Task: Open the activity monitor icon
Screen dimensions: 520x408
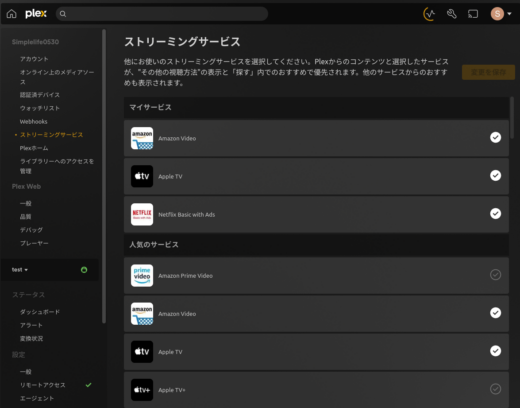Action: point(429,14)
